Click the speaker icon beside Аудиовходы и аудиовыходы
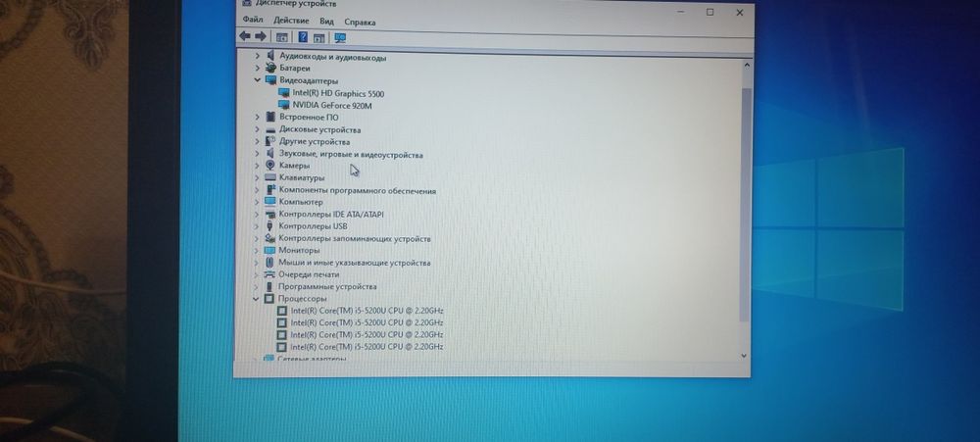This screenshot has height=442, width=980. [270, 56]
